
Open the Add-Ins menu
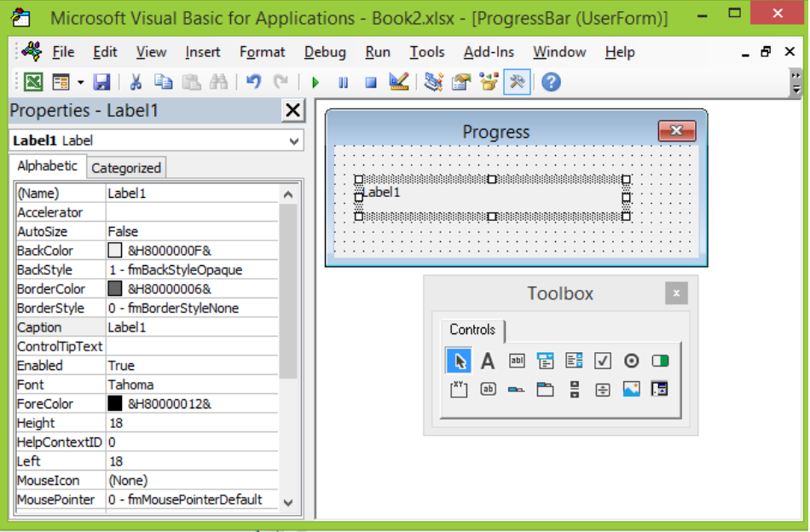pos(489,52)
